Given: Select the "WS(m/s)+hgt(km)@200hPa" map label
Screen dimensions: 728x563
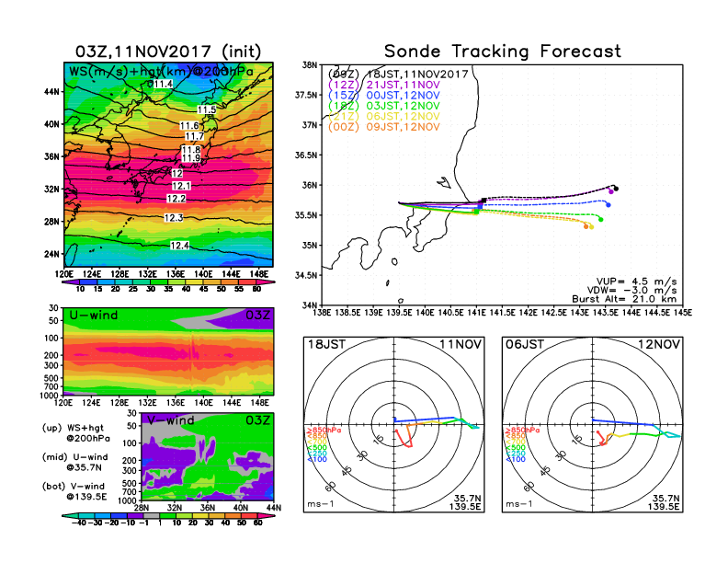Looking at the screenshot, I should coord(161,72).
